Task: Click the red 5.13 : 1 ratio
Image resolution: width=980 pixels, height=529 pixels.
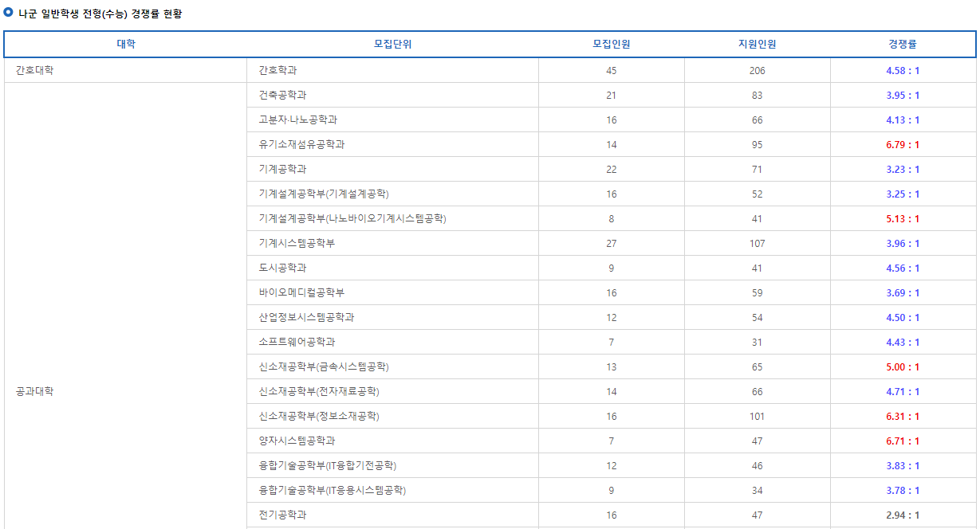Action: pyautogui.click(x=903, y=219)
